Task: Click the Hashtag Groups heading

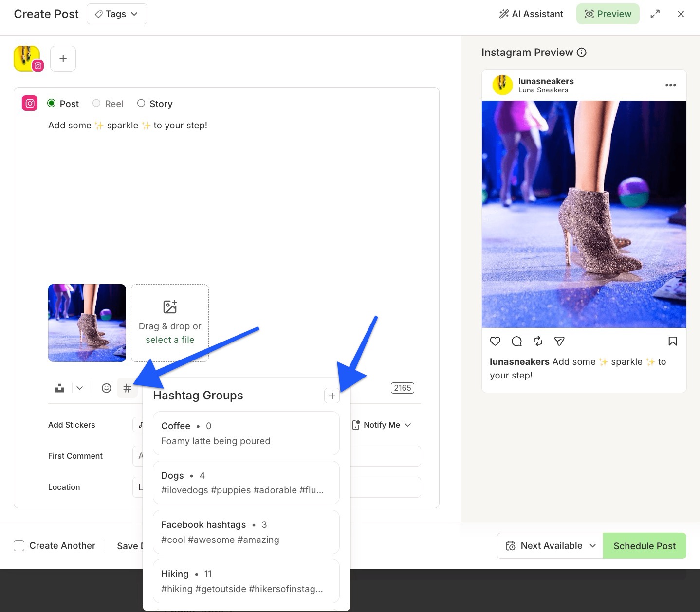Action: (198, 396)
